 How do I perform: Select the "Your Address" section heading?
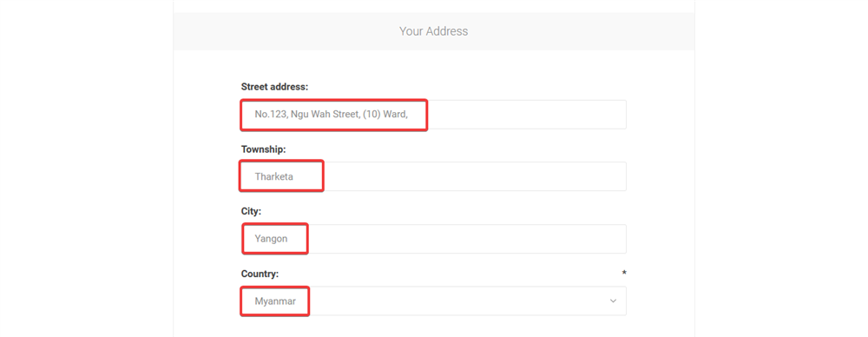pos(433,31)
